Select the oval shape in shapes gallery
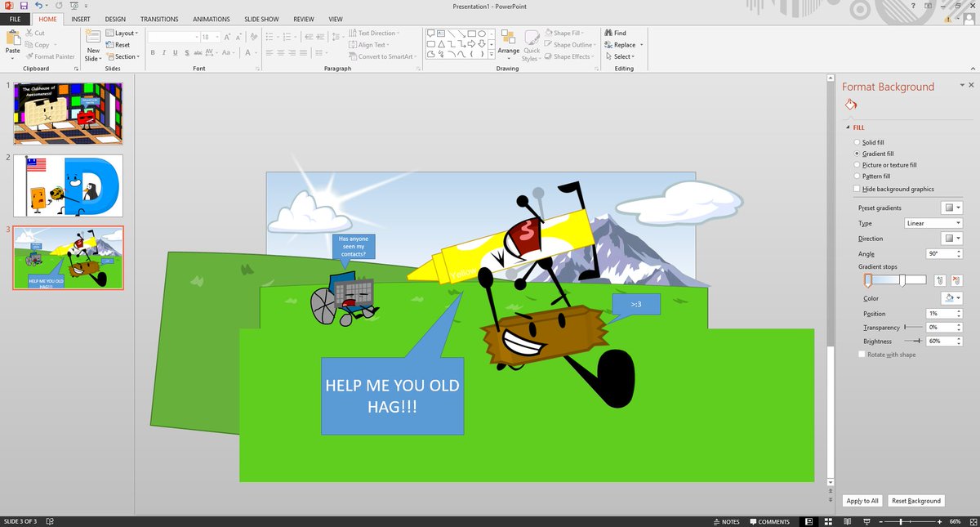Screen dimensions: 980x527 tap(483, 33)
